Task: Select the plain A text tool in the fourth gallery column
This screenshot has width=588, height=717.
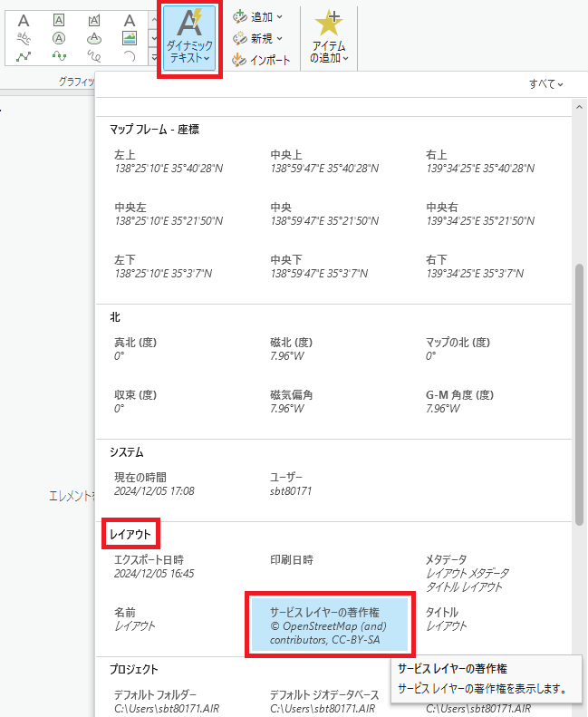Action: (130, 21)
